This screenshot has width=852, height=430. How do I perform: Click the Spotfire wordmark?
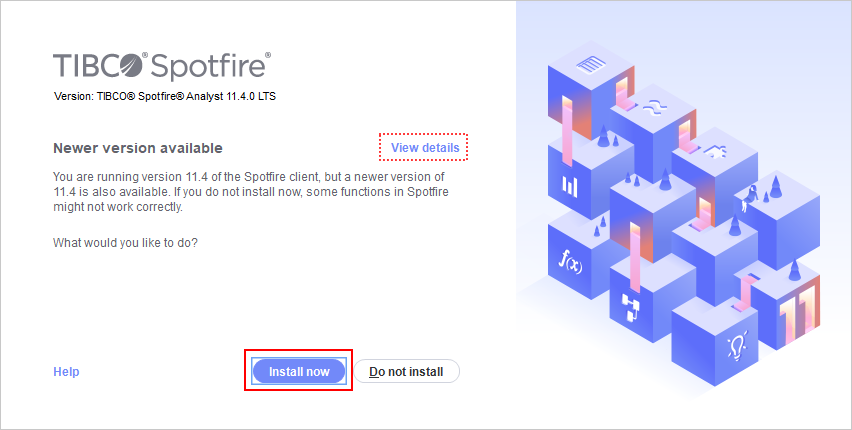[x=210, y=67]
